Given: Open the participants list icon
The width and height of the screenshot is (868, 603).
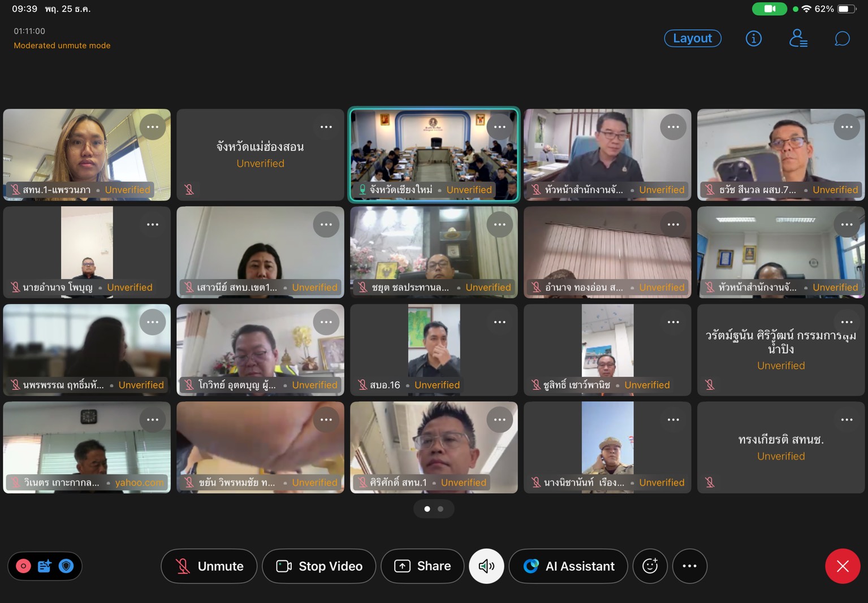Looking at the screenshot, I should 798,38.
